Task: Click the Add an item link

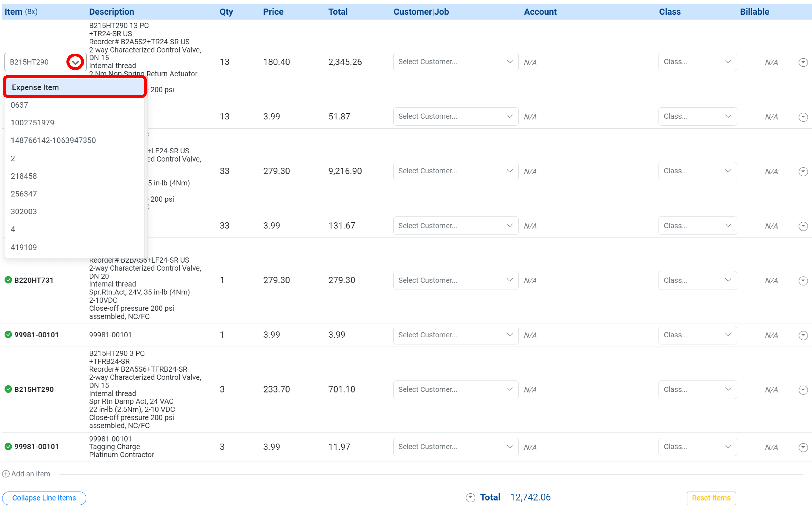Action: [x=31, y=474]
